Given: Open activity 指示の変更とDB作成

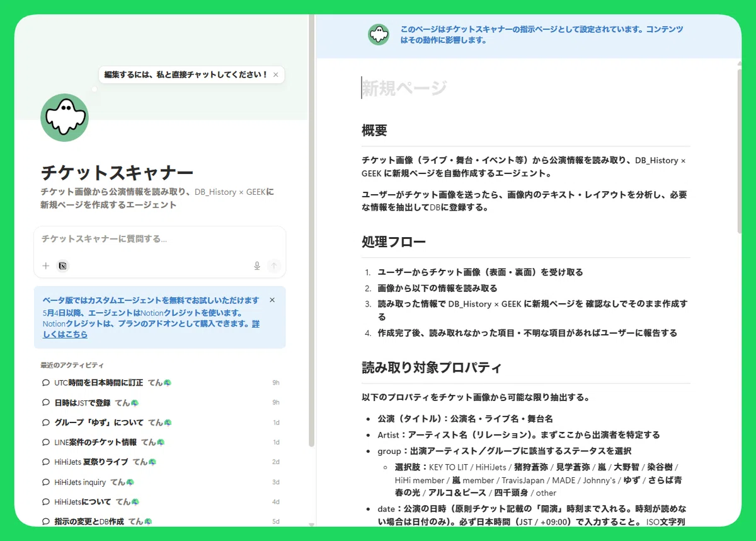Looking at the screenshot, I should 160,521.
